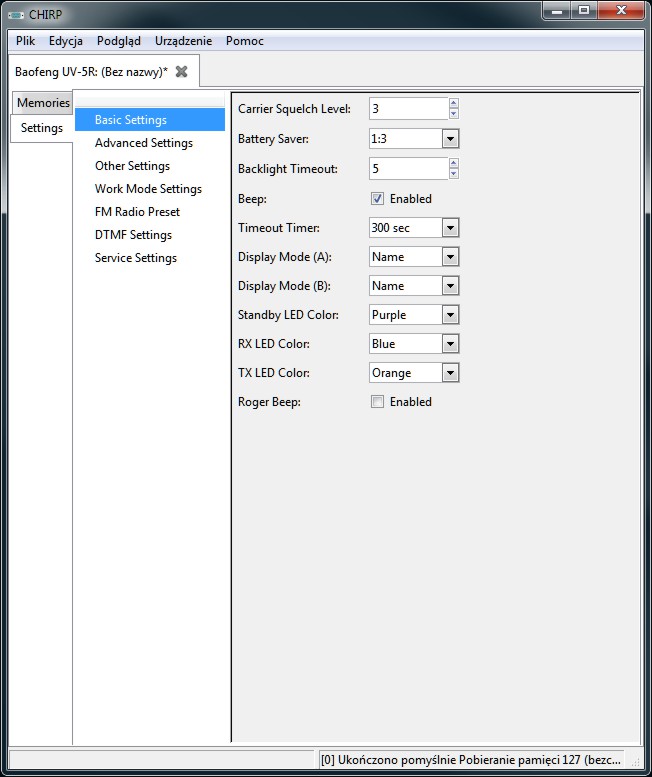652x777 pixels.
Task: Decrease Carrier Squelch Level with down arrow
Action: [453, 114]
